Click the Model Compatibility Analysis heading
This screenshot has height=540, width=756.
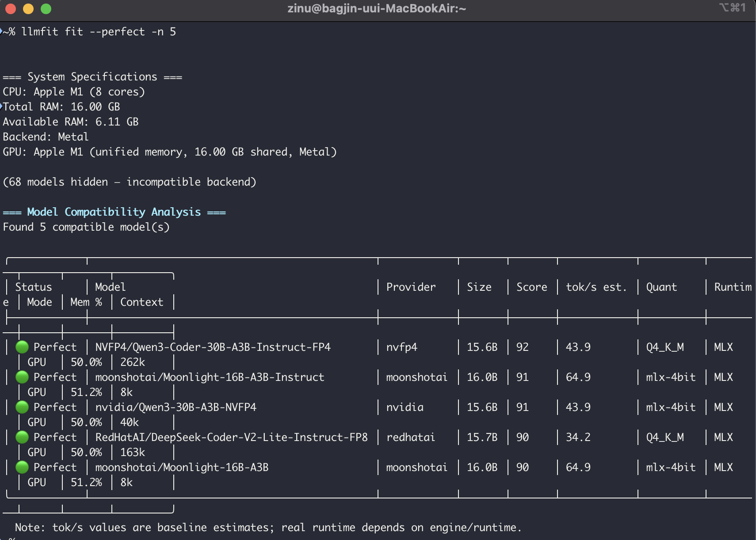coord(114,212)
